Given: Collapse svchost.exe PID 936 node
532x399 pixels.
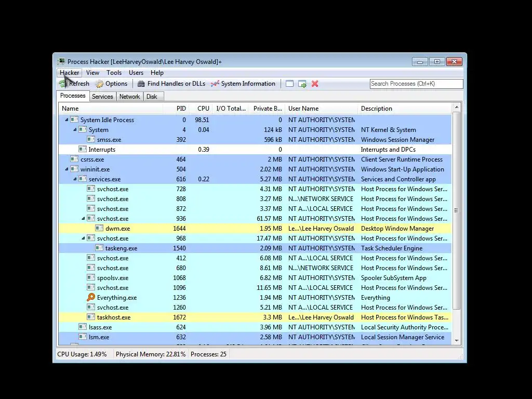Looking at the screenshot, I should click(x=83, y=219).
